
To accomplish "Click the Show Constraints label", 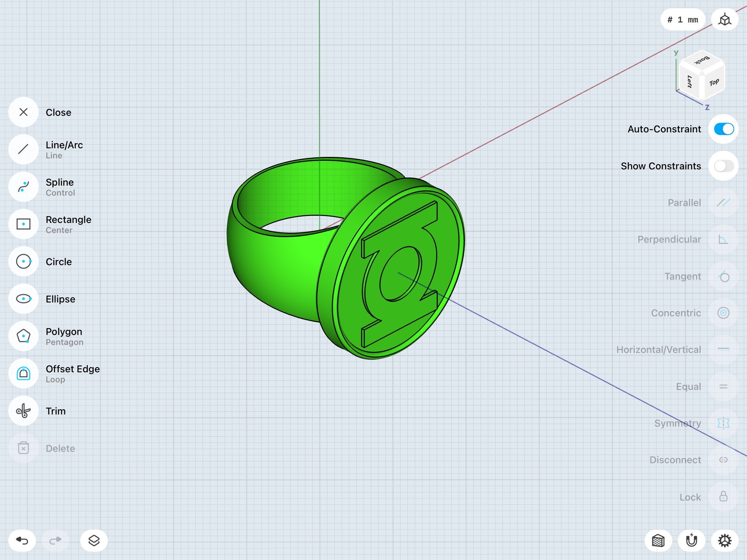I will 661,166.
